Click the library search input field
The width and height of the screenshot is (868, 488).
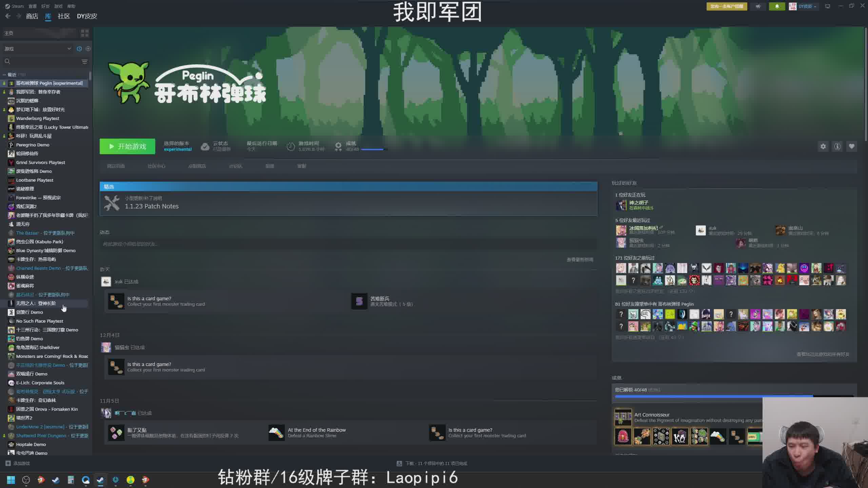(x=41, y=61)
